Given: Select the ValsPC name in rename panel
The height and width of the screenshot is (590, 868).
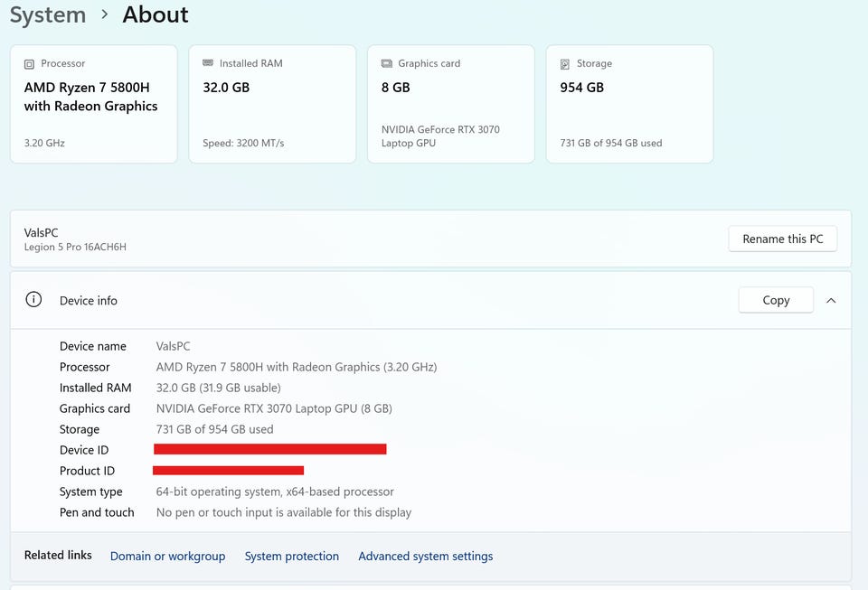Looking at the screenshot, I should pyautogui.click(x=41, y=233).
